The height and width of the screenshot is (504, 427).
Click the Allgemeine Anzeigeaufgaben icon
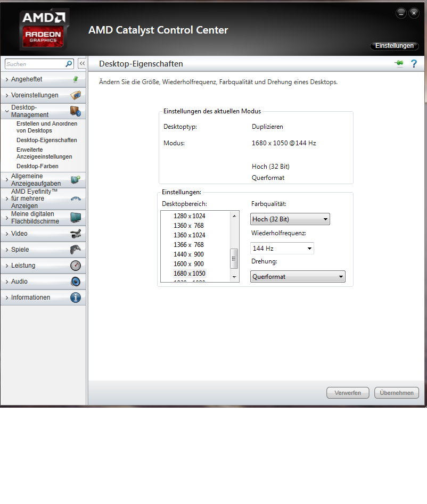point(76,180)
